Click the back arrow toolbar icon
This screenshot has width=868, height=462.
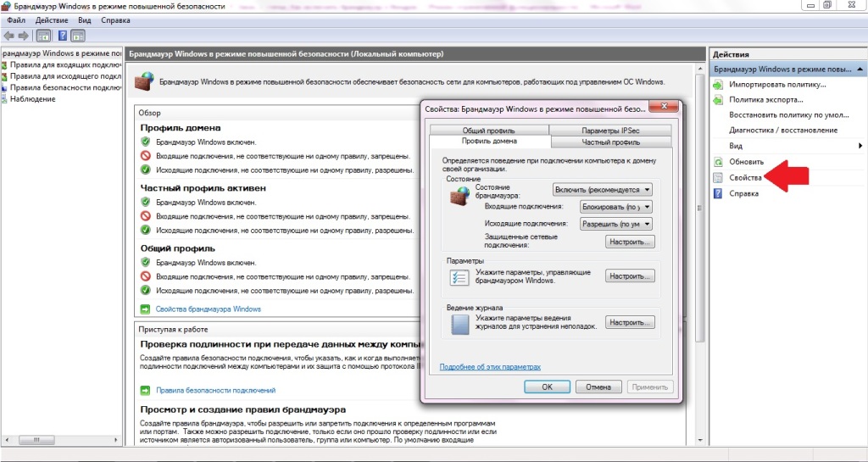(8, 36)
